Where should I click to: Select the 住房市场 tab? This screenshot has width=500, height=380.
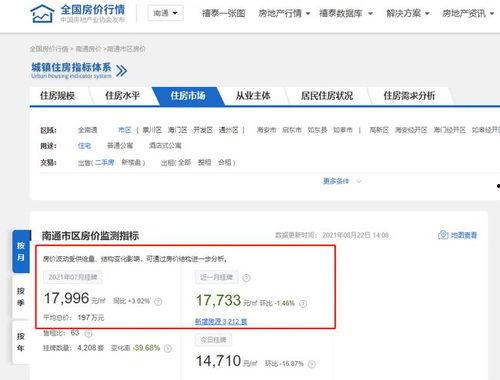[188, 96]
